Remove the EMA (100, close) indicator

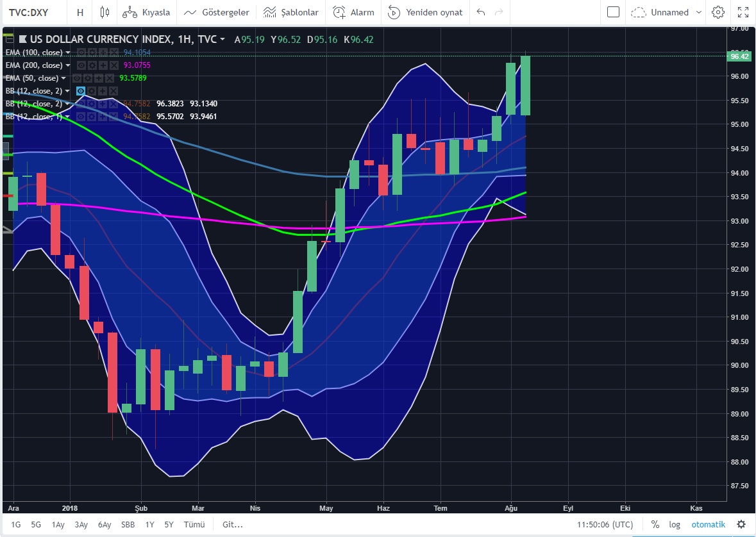pyautogui.click(x=113, y=52)
